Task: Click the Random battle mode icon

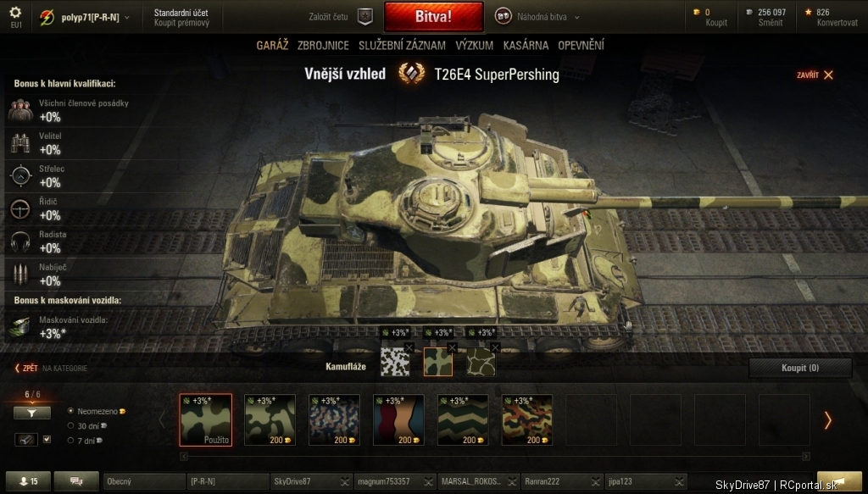Action: tap(503, 17)
